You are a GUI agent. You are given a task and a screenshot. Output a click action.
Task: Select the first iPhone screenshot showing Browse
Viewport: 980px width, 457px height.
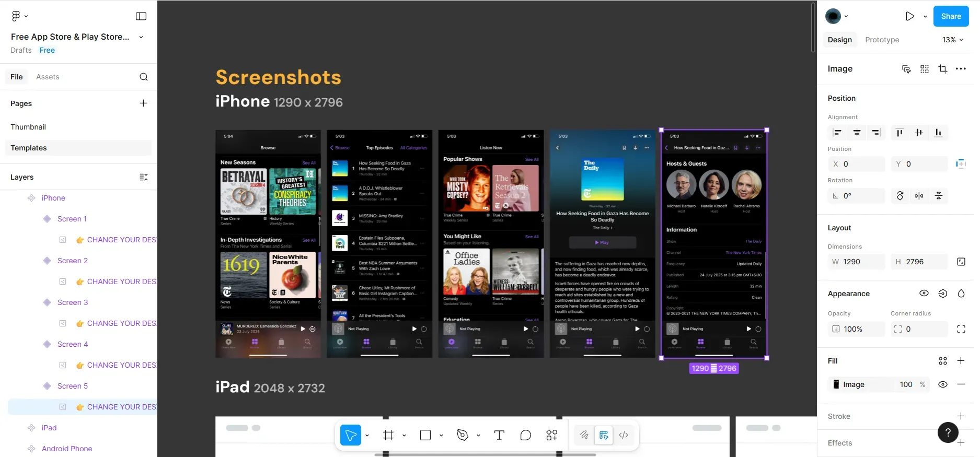[x=268, y=244]
